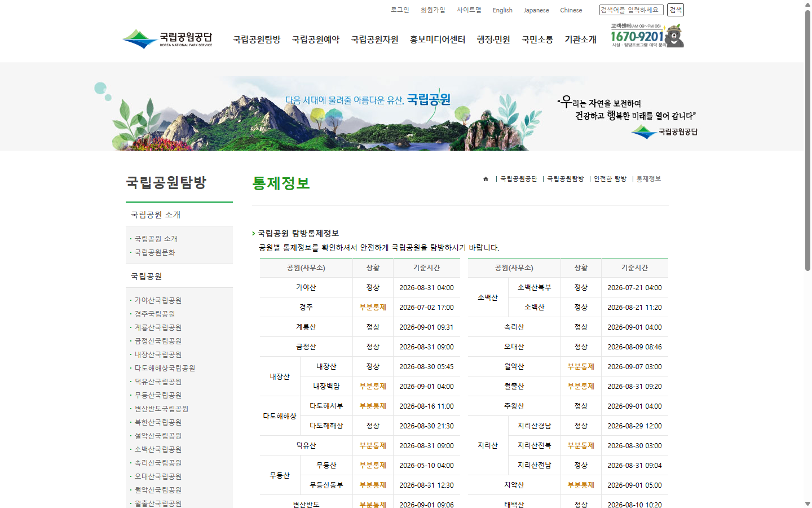Click the search keyword input field
The width and height of the screenshot is (812, 508).
(631, 10)
